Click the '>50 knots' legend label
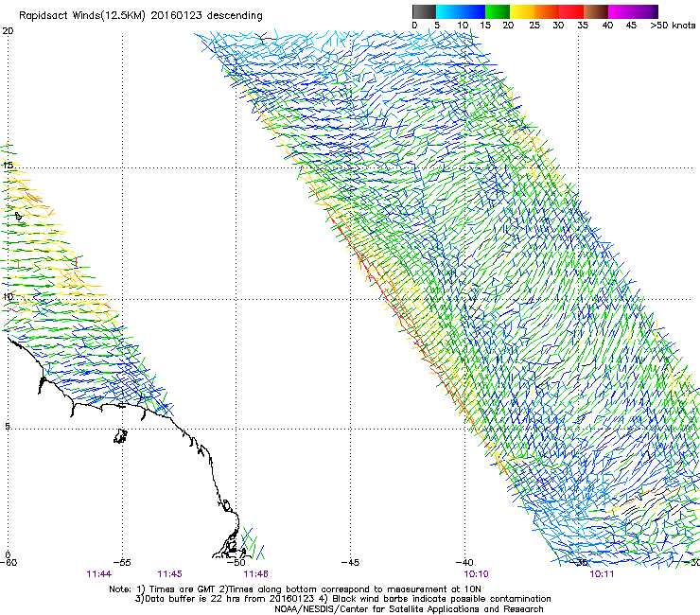 (x=673, y=25)
